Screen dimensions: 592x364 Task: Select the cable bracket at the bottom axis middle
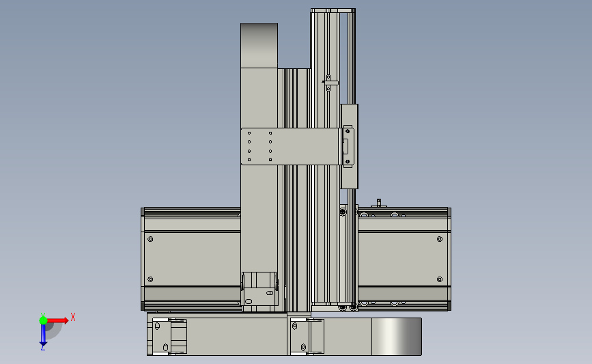pos(307,337)
